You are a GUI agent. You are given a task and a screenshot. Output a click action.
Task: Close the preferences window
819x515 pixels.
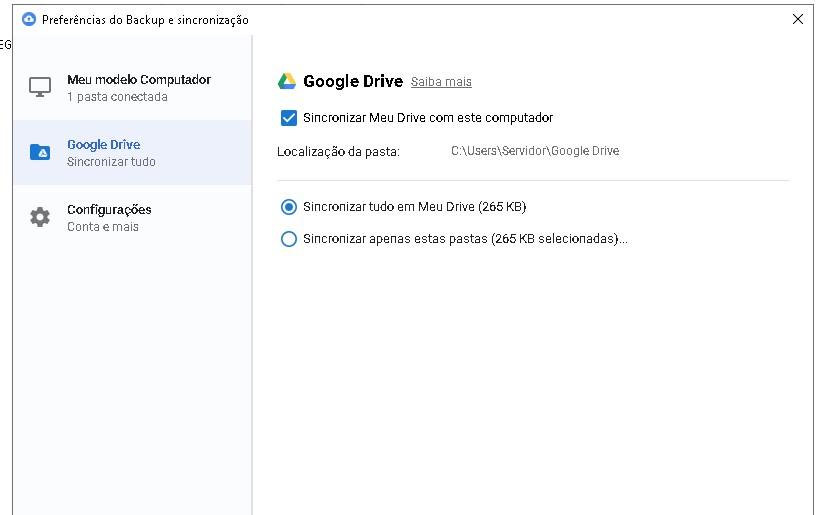(798, 19)
